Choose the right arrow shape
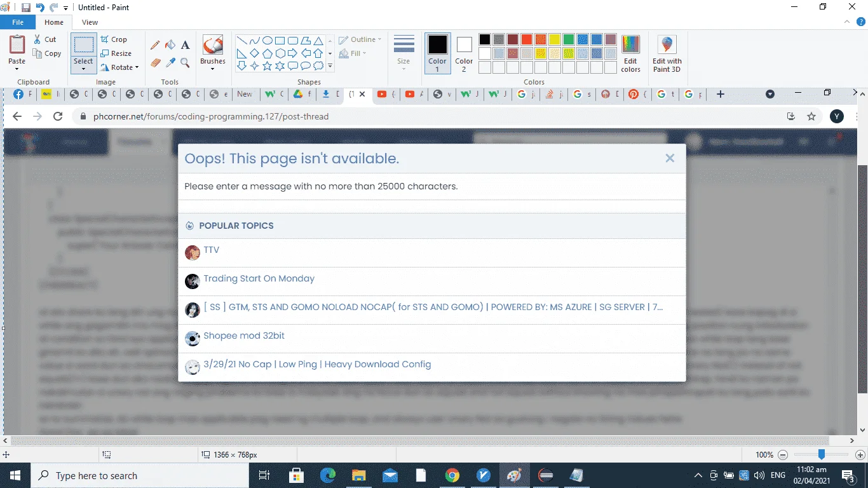 click(293, 53)
